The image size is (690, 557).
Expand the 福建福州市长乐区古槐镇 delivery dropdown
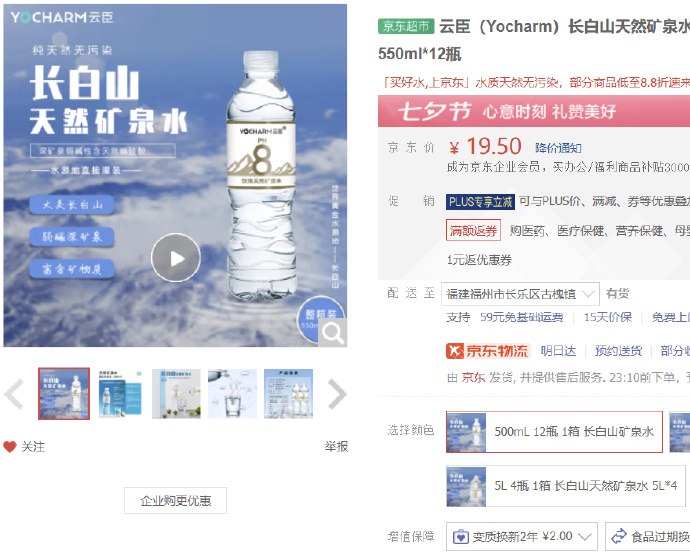click(520, 294)
